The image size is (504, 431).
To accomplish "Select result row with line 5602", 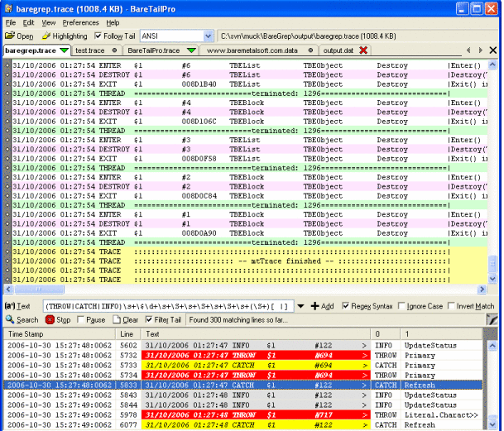I will click(243, 346).
